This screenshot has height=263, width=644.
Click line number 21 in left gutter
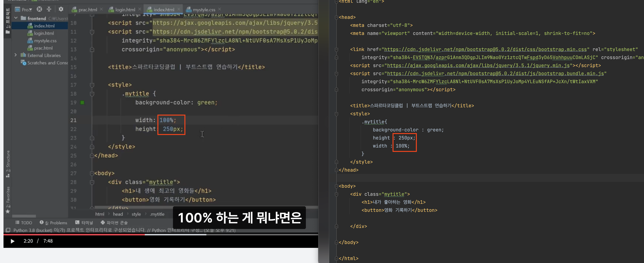[73, 120]
